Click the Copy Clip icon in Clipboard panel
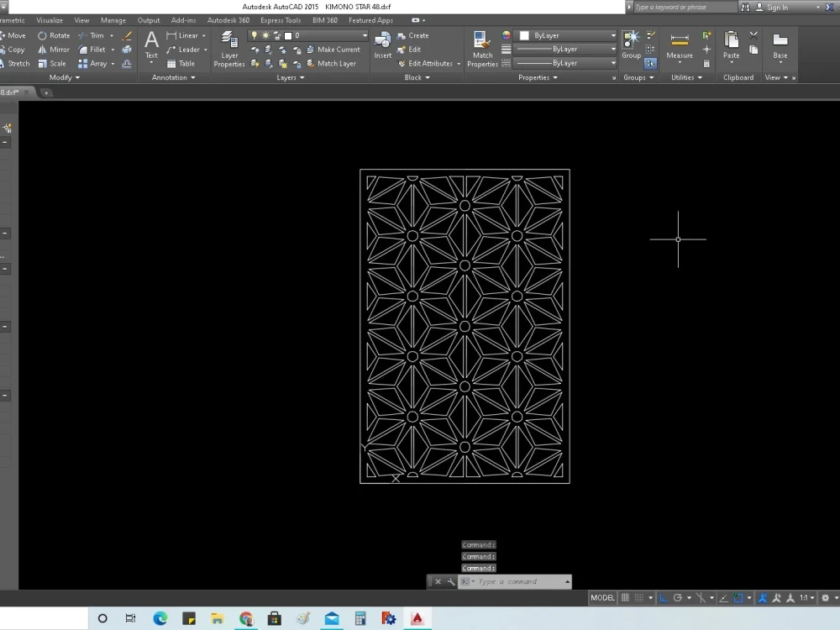Image resolution: width=840 pixels, height=630 pixels. click(x=753, y=50)
